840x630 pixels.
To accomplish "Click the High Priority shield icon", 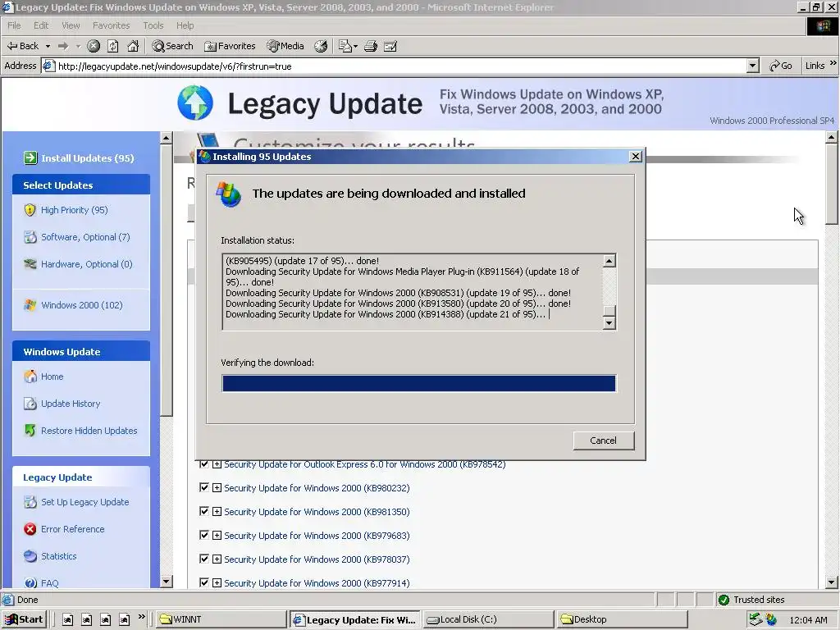I will point(30,210).
